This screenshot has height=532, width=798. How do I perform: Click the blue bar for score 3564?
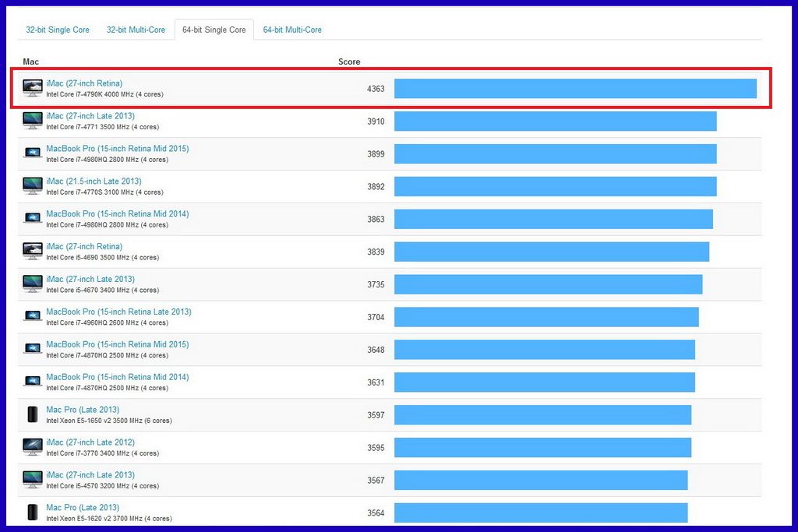[541, 513]
